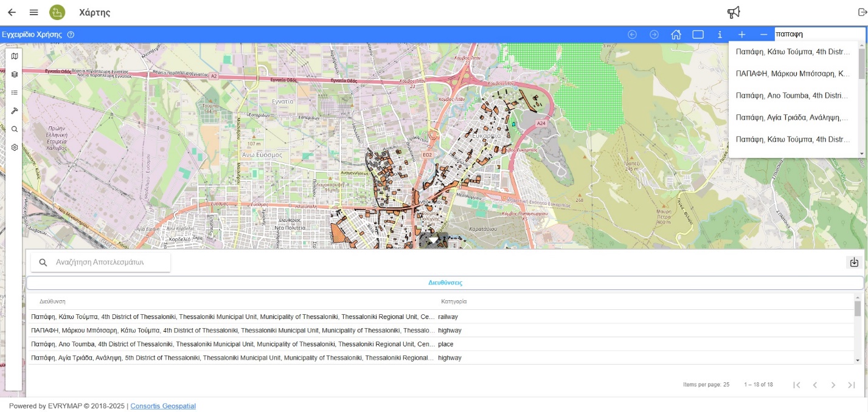This screenshot has height=412, width=868.
Task: Download results using the export icon
Action: [854, 263]
